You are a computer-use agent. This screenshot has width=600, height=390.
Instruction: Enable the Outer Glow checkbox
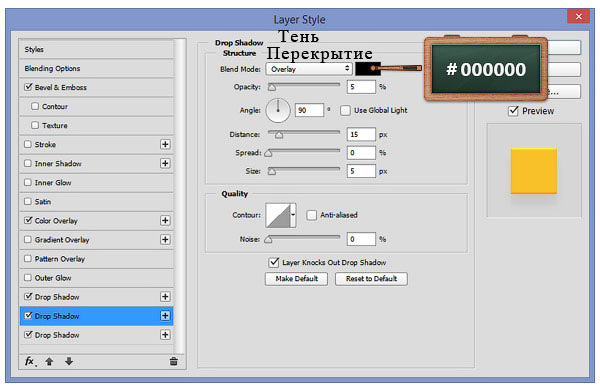coord(28,278)
